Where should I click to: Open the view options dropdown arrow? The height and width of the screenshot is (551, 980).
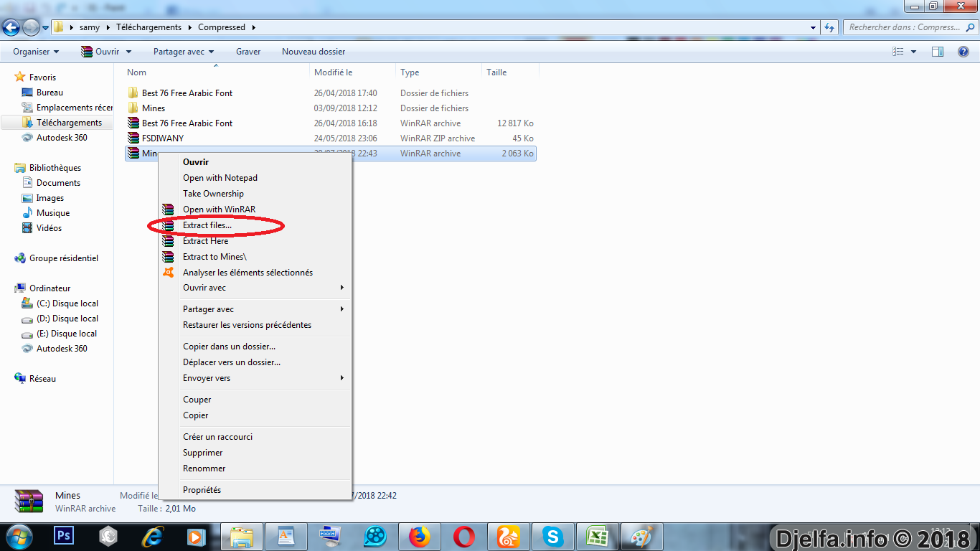tap(913, 52)
